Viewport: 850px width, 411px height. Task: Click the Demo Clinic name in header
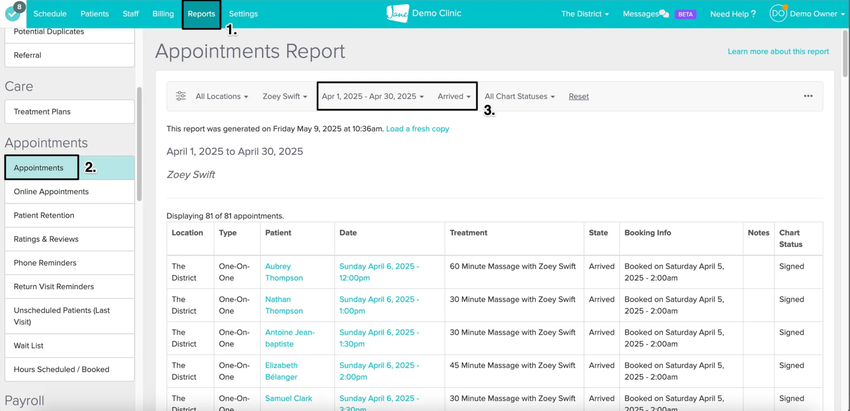pyautogui.click(x=437, y=13)
